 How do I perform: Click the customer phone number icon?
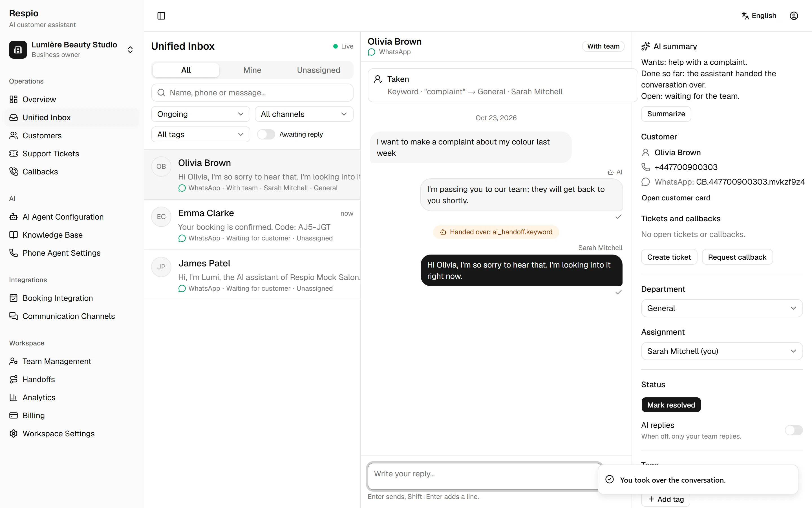tap(645, 167)
